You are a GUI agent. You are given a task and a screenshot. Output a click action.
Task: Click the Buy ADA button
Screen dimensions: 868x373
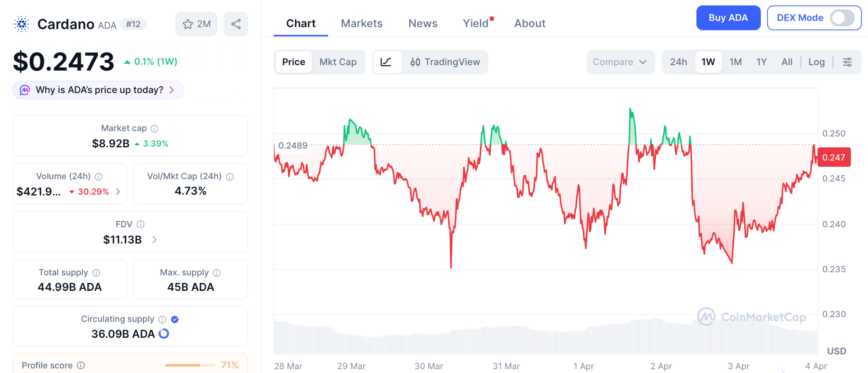[728, 18]
